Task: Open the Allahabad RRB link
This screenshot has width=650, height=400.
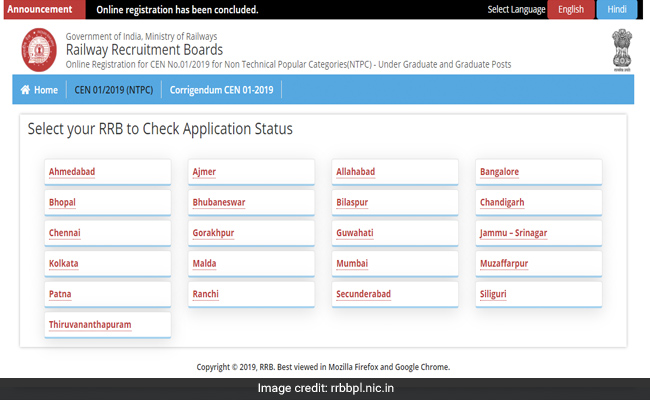Action: coord(356,172)
